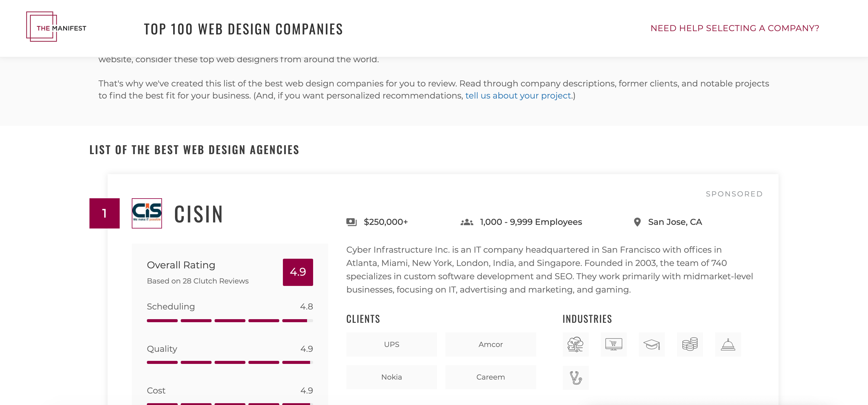
Task: Select the Careem client box
Action: [490, 377]
